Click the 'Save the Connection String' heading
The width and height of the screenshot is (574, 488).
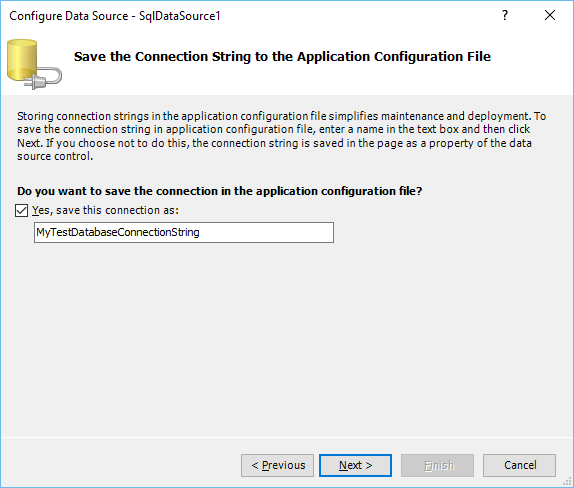click(282, 56)
